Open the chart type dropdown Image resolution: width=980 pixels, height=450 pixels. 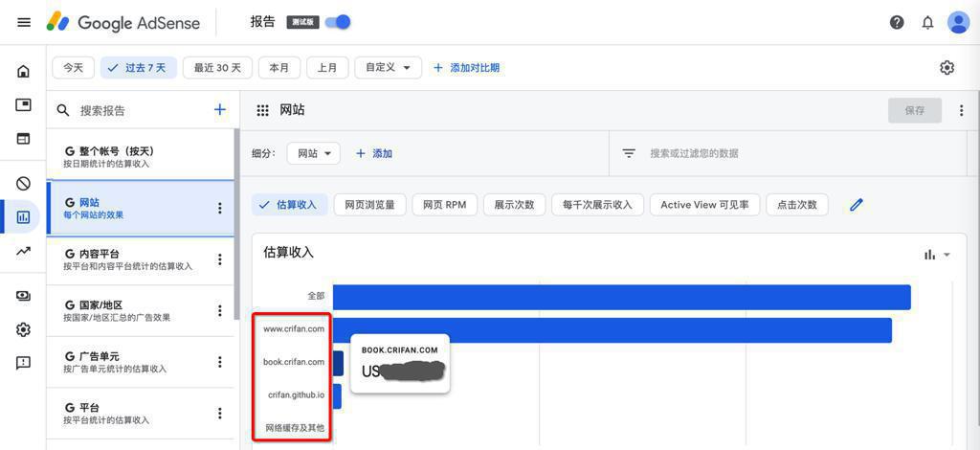click(937, 255)
